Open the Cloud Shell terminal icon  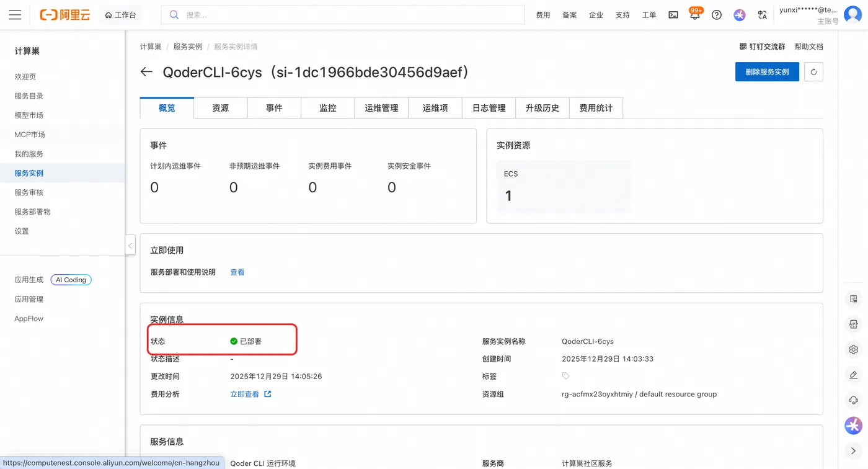(x=673, y=15)
